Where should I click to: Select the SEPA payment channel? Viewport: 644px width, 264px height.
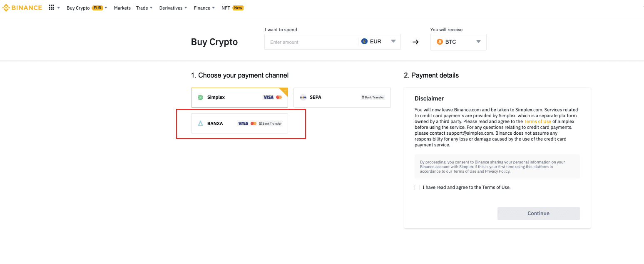pyautogui.click(x=342, y=97)
